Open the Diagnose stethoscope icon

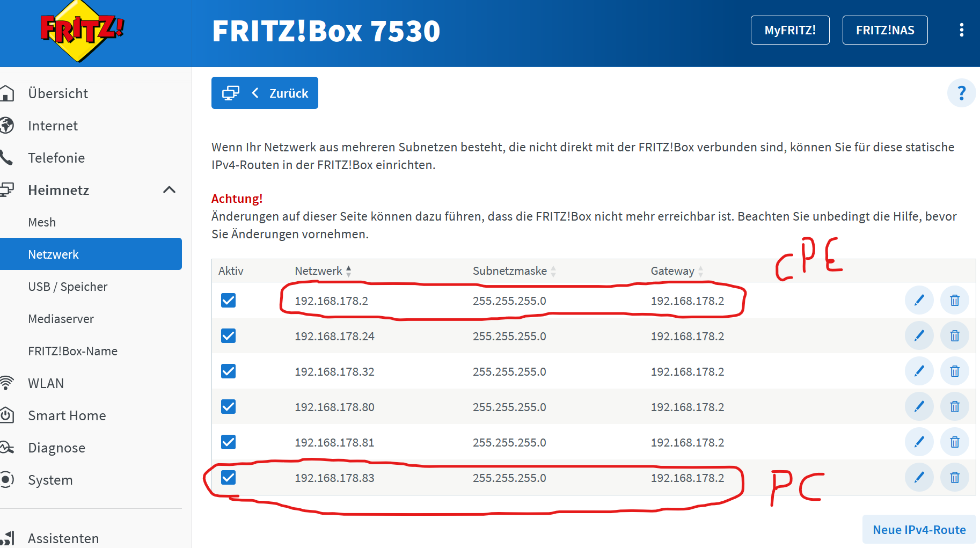[7, 447]
